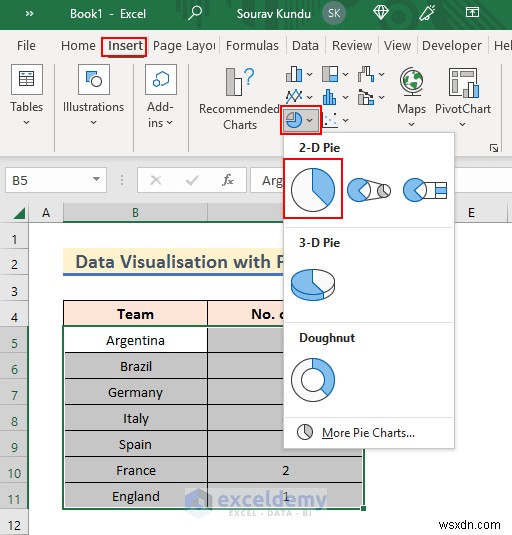
Task: Switch to the Data tab
Action: pyautogui.click(x=305, y=46)
